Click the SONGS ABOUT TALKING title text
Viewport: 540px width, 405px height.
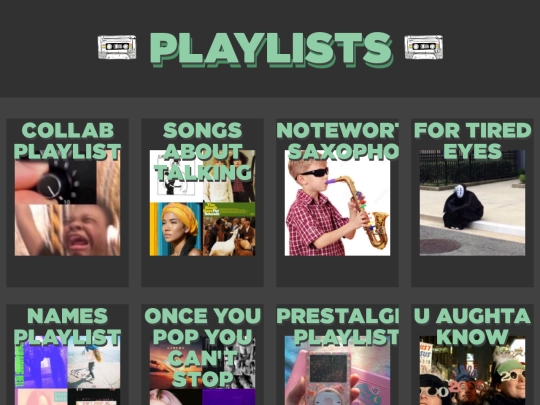[202, 151]
